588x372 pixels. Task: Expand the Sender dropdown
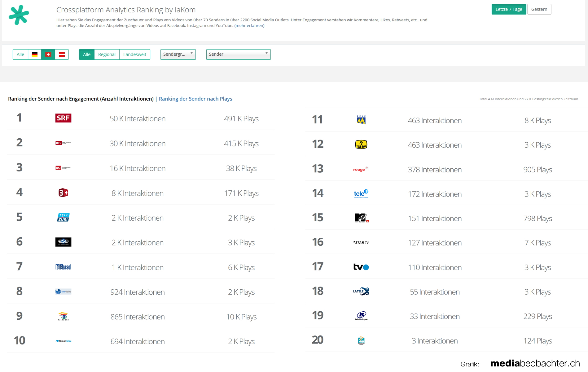(238, 54)
